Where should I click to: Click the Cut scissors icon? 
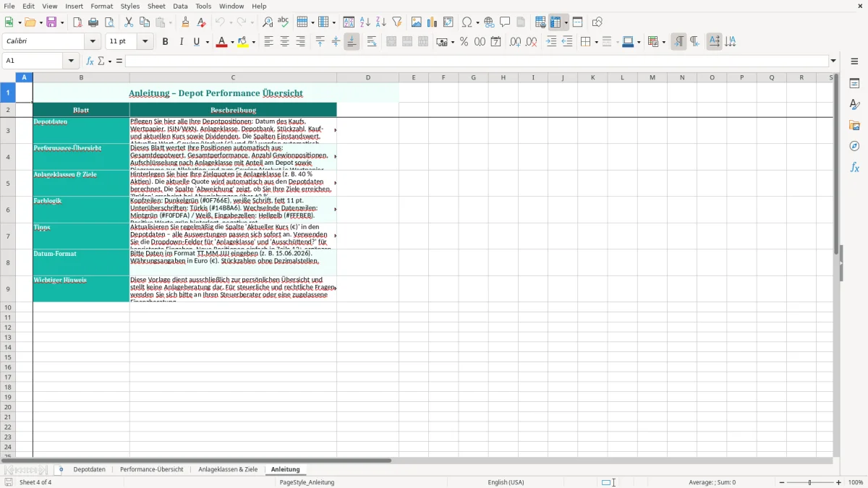(x=129, y=22)
